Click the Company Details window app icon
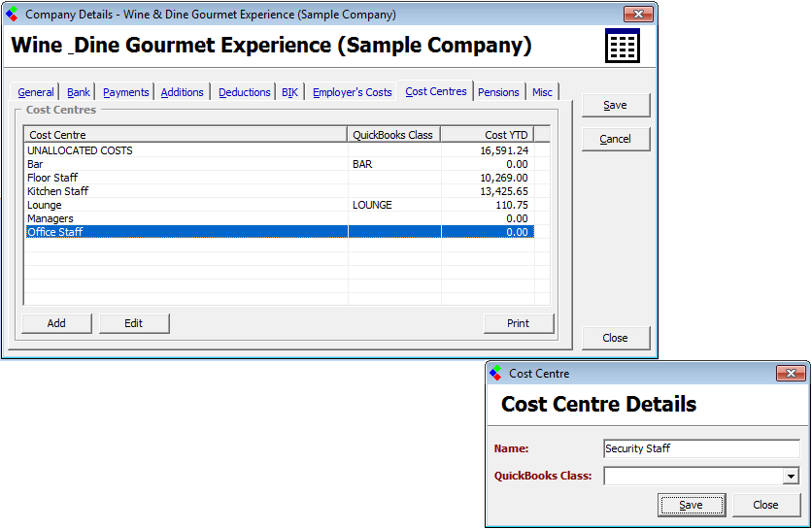 pos(13,15)
